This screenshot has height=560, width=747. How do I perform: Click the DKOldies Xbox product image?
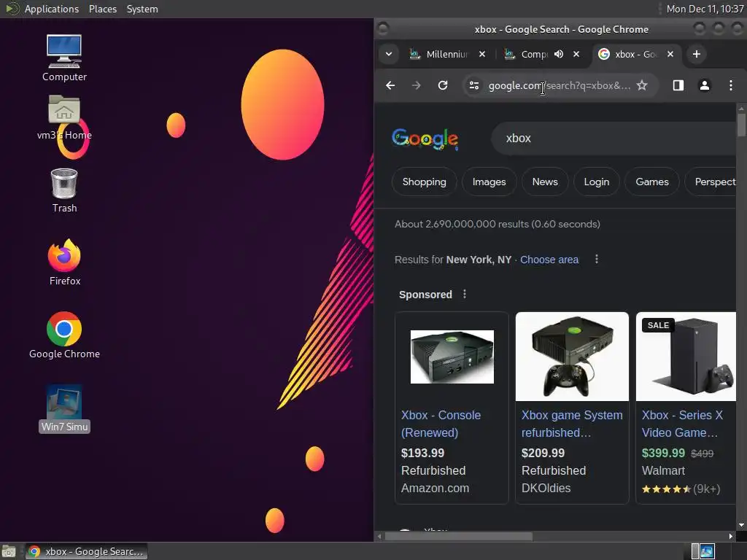tap(572, 357)
